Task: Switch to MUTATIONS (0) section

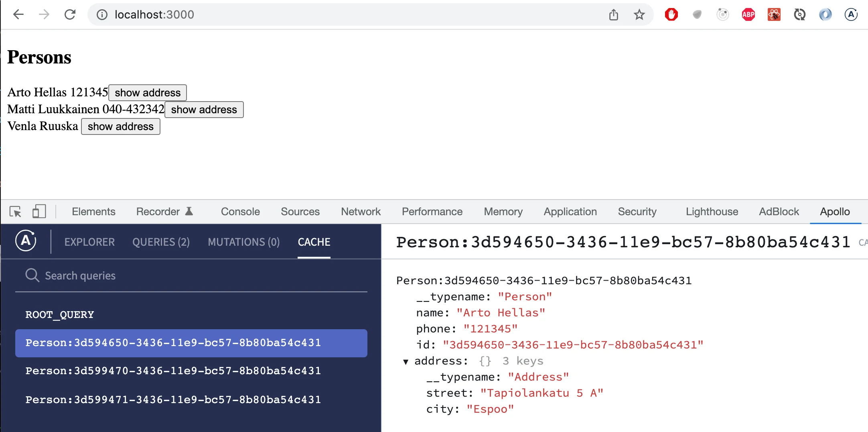Action: [243, 242]
